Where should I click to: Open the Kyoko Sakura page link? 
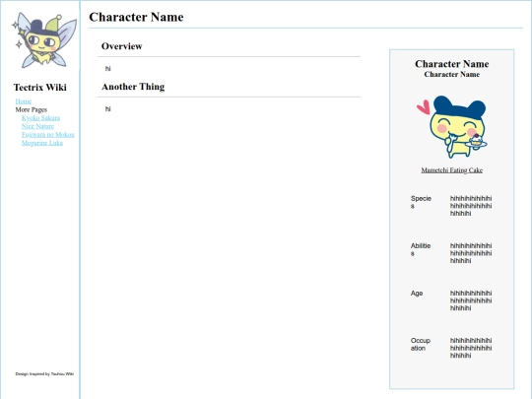coord(40,118)
